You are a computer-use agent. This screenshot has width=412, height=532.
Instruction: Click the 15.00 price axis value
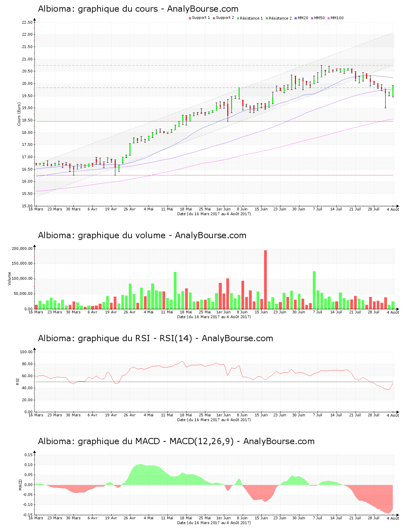(x=27, y=206)
